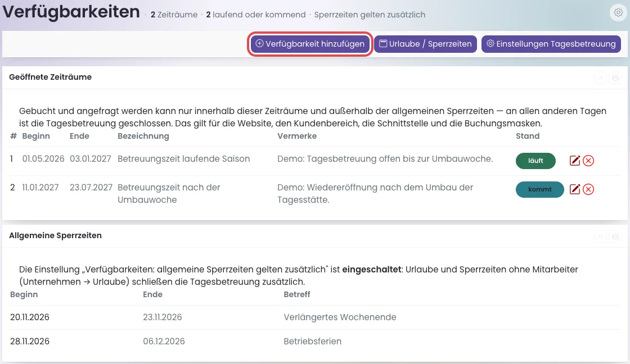This screenshot has width=630, height=364.
Task: Click the Stand column header
Action: [528, 136]
